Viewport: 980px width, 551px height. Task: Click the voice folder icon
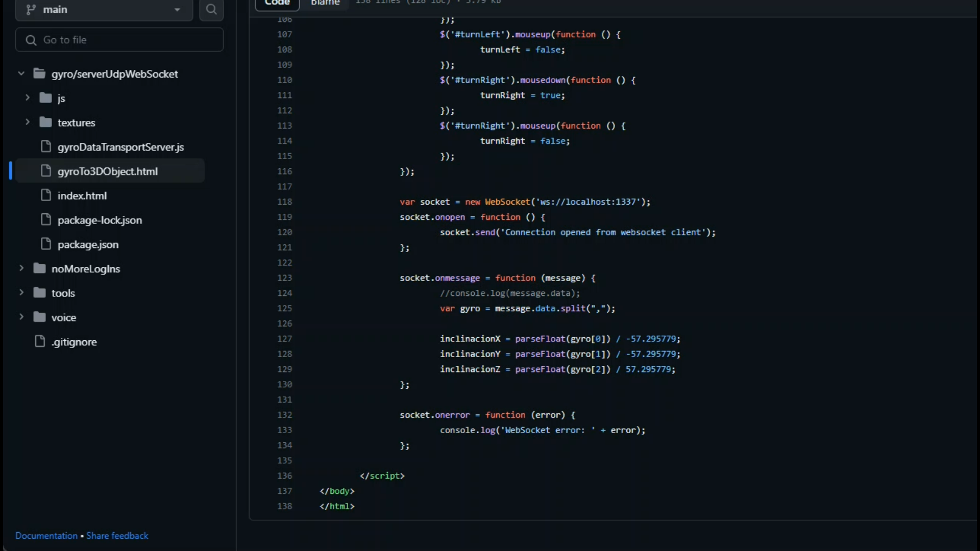[40, 317]
